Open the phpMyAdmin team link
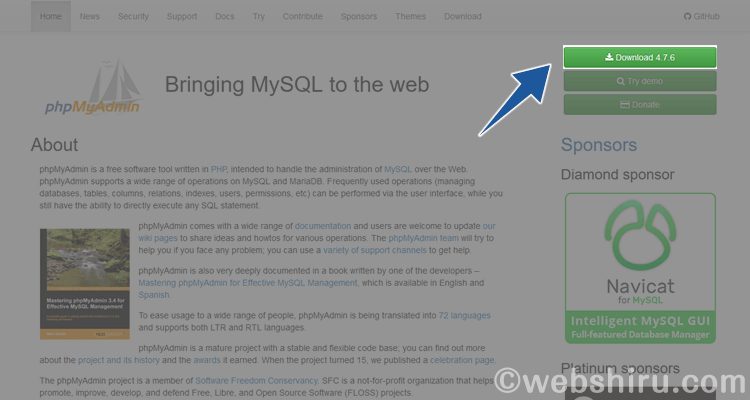750x400 pixels. pos(423,238)
